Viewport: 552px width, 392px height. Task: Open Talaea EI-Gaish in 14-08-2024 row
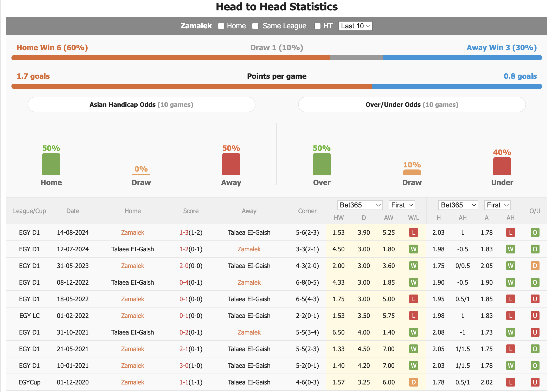click(x=249, y=232)
